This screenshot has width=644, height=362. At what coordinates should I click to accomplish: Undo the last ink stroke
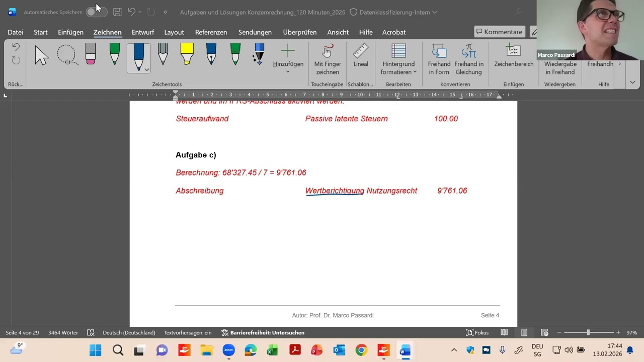(16, 47)
